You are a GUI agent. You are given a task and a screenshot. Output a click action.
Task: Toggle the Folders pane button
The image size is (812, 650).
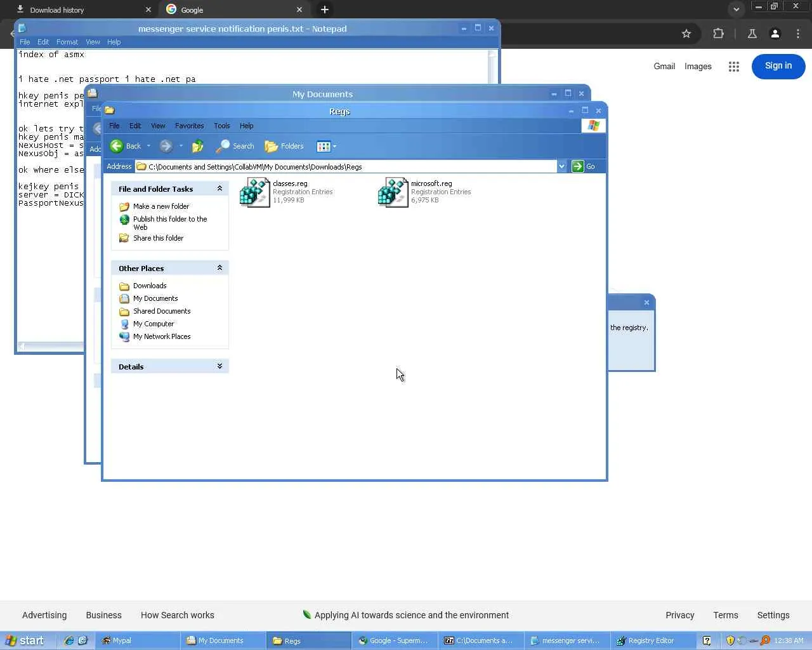click(284, 146)
